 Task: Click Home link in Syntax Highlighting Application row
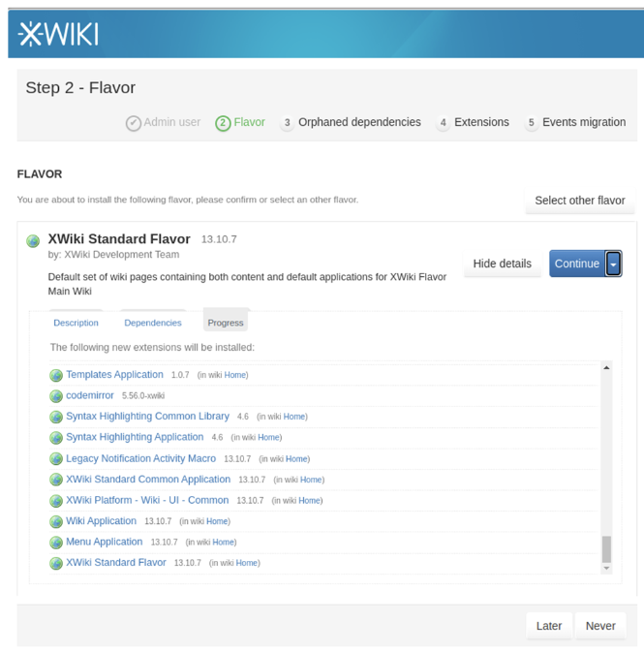(269, 437)
